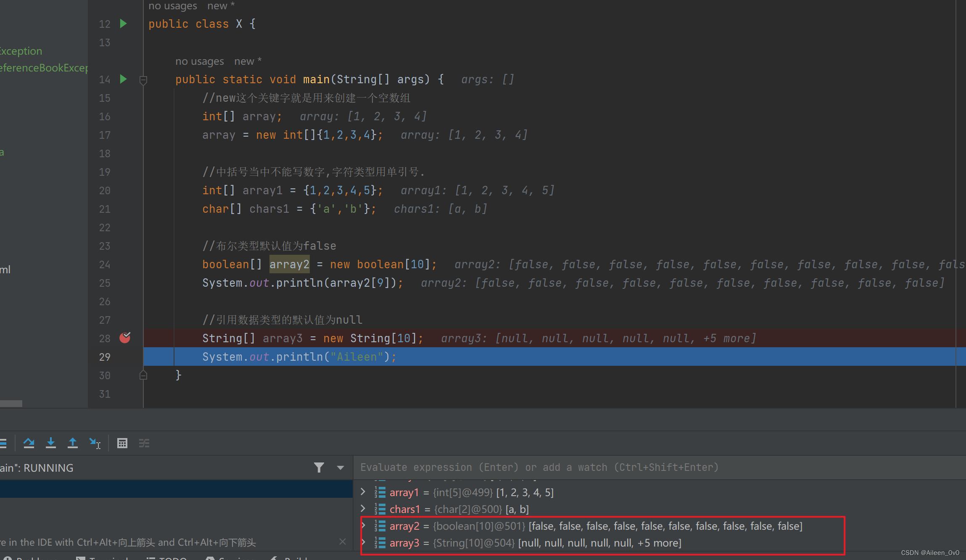Collapse main method with fold marker
This screenshot has width=966, height=560.
click(x=143, y=79)
